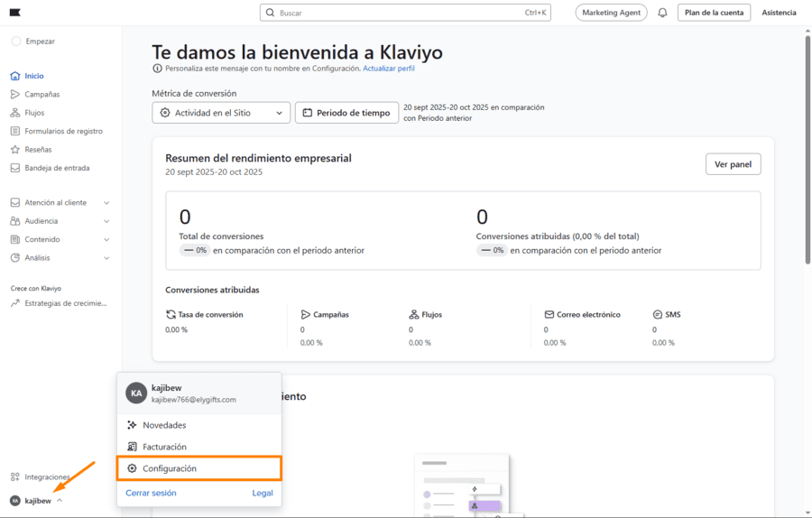Expand Atención al cliente section
This screenshot has height=518, width=812.
click(106, 203)
